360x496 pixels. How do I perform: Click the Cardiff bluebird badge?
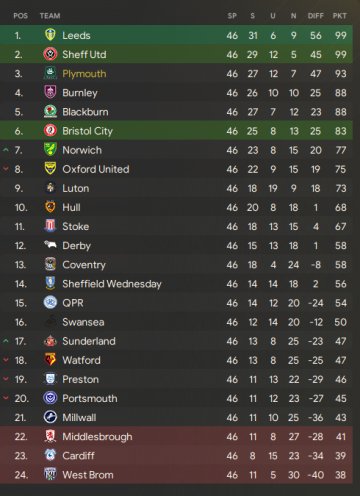point(50,455)
